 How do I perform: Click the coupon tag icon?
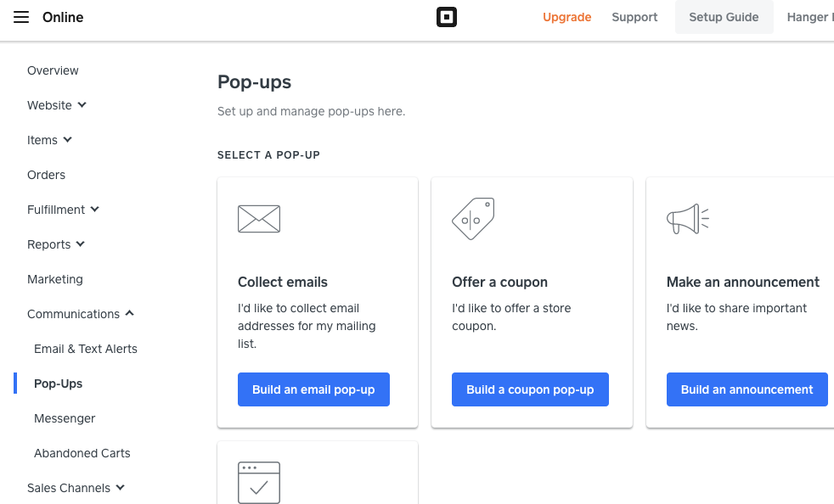tap(473, 219)
